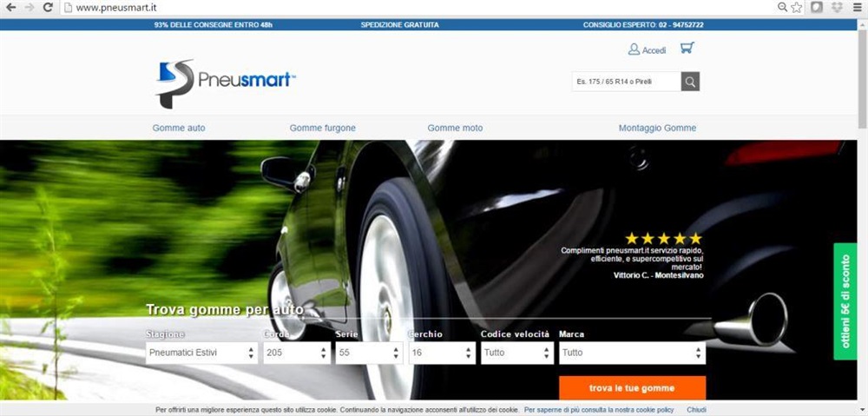
Task: Click the 'Trova gomme per auto' heading
Action: pyautogui.click(x=225, y=310)
